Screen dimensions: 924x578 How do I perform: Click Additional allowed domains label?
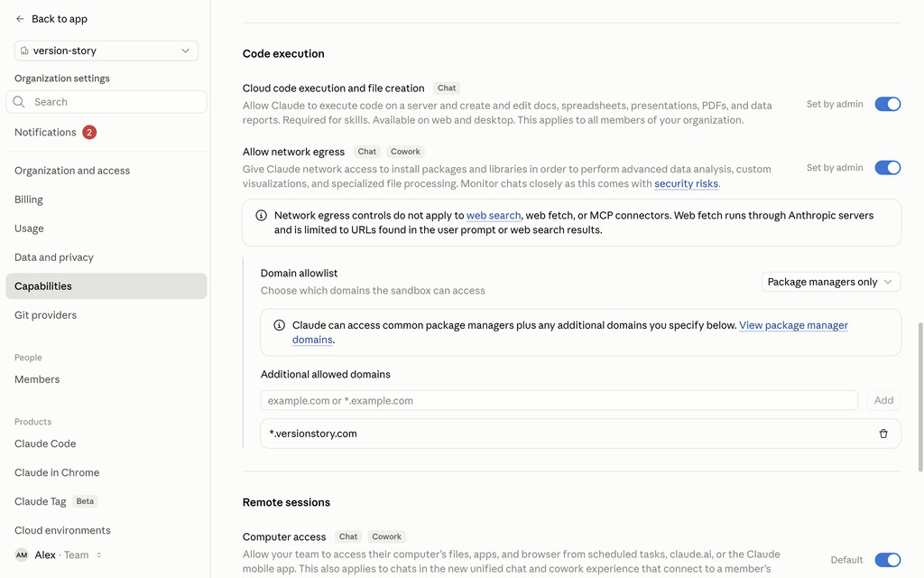(x=325, y=375)
